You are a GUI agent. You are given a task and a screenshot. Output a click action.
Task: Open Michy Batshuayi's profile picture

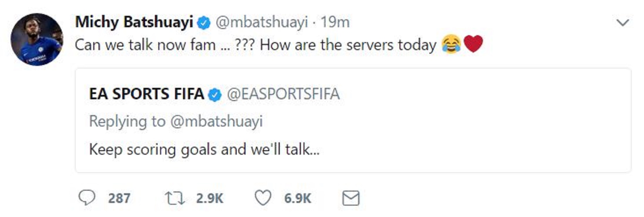[x=37, y=40]
